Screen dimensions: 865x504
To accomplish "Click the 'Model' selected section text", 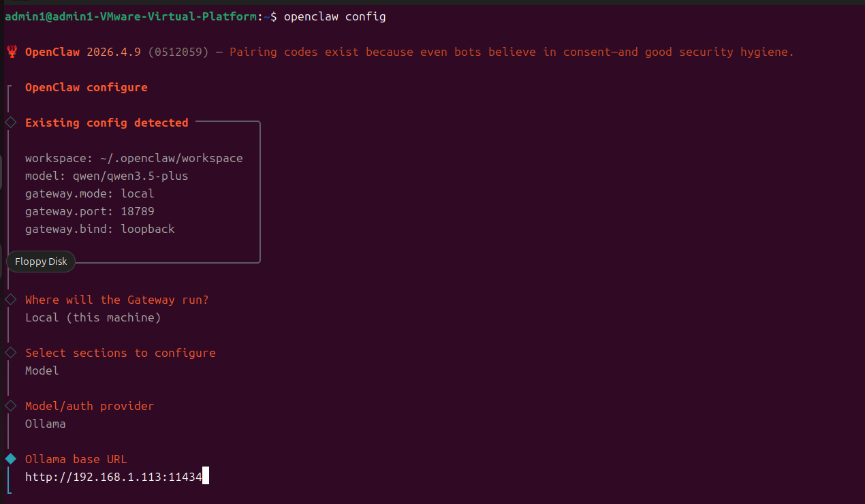I will (42, 371).
